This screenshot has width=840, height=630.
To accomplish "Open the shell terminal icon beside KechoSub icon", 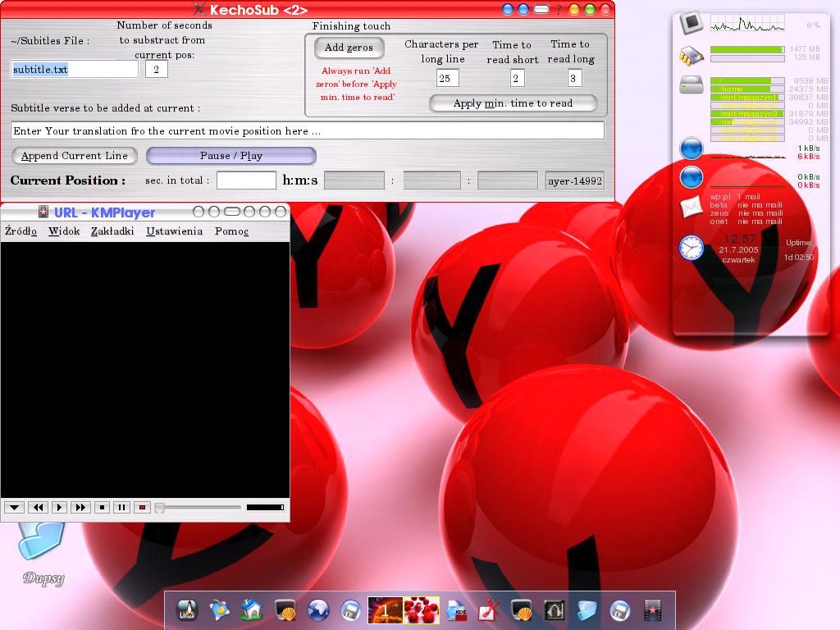I will pyautogui.click(x=521, y=609).
